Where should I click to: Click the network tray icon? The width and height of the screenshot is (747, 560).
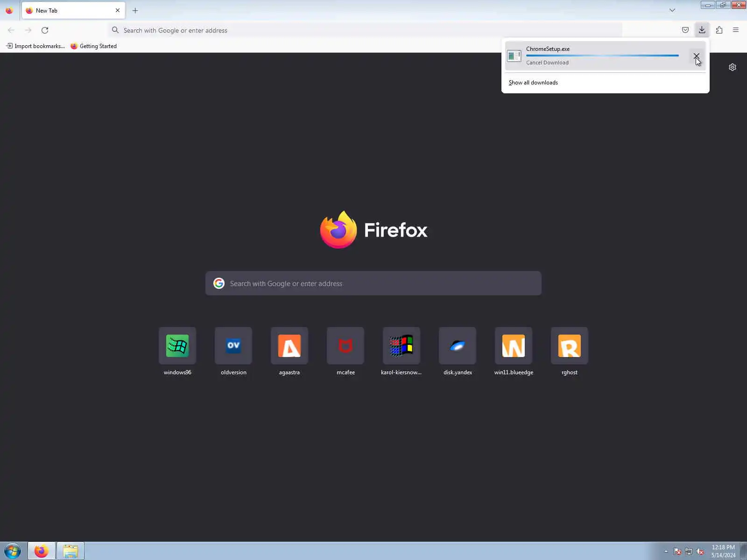pos(689,552)
